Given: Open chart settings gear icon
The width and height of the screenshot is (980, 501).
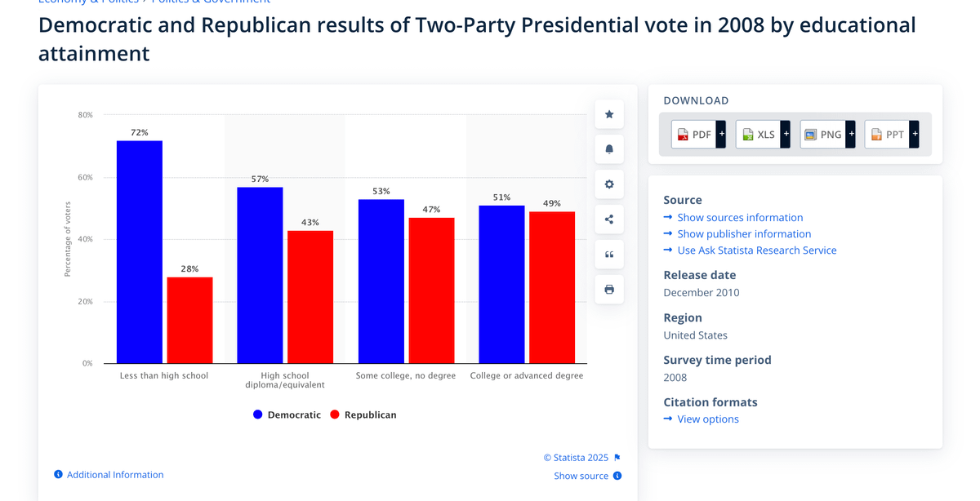Looking at the screenshot, I should [x=609, y=184].
